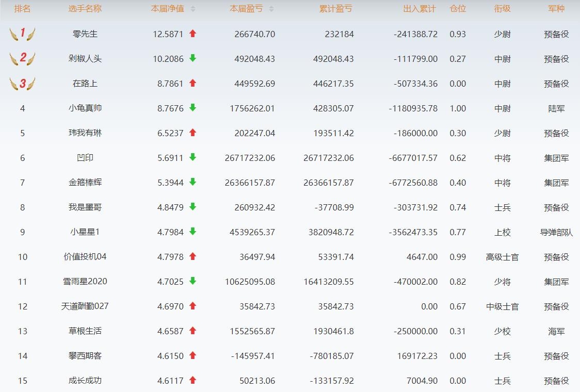Click the 导弹部队 branch cell
580x392 pixels.
tap(556, 232)
